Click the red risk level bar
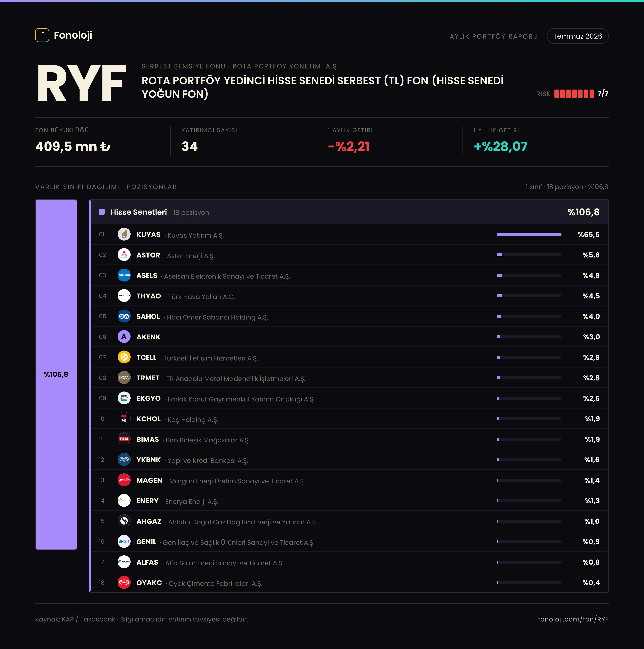This screenshot has width=644, height=649. 574,94
